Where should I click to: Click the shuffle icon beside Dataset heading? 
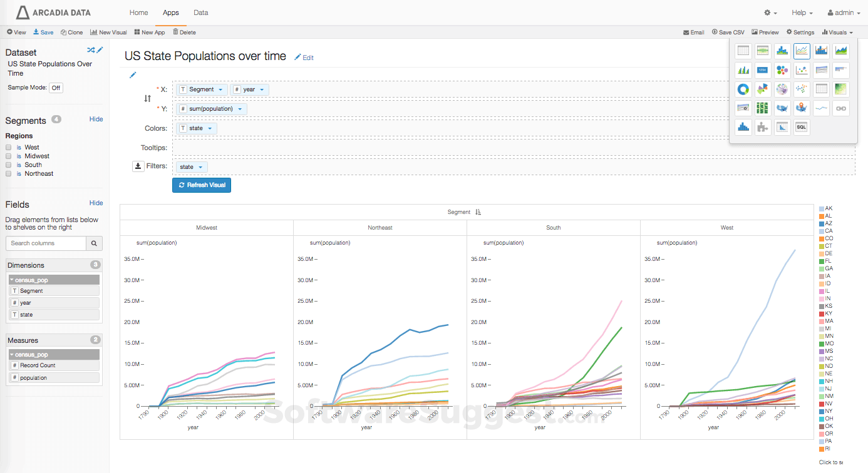[91, 50]
